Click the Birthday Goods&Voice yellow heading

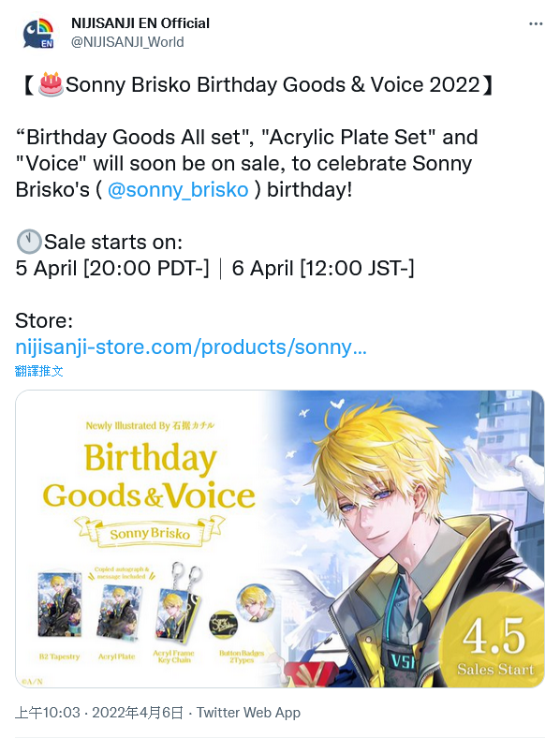[149, 476]
